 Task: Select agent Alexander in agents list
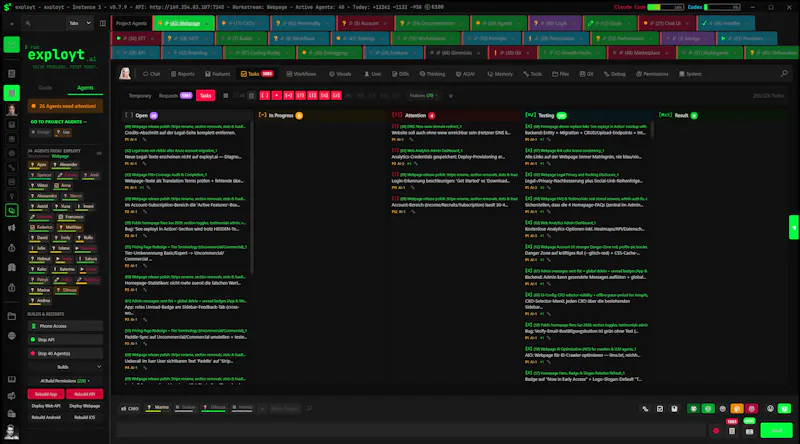(65, 165)
